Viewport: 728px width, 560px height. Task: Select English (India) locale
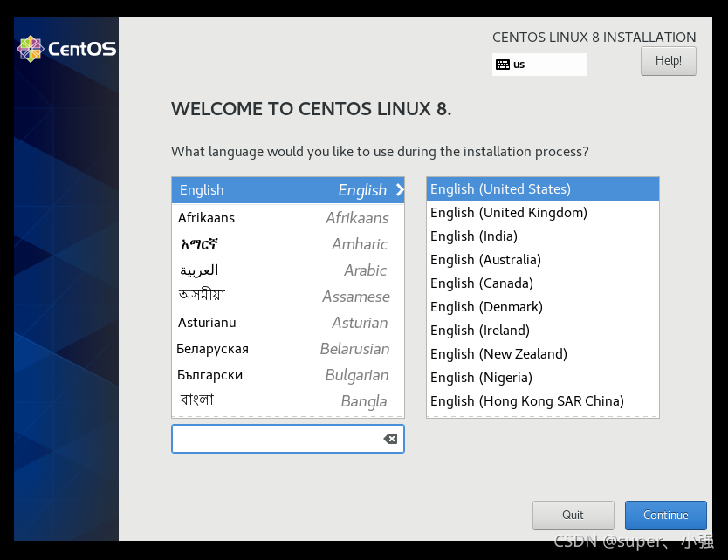point(543,236)
